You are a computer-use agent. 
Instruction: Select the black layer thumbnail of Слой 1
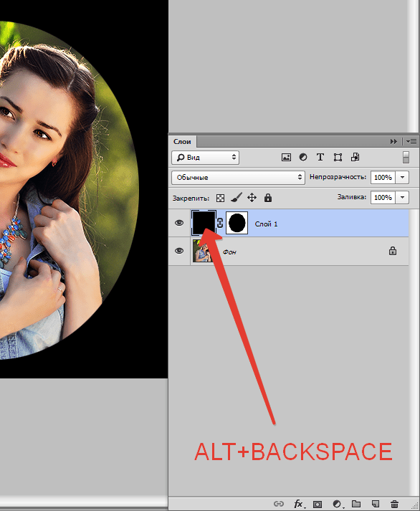click(x=204, y=223)
